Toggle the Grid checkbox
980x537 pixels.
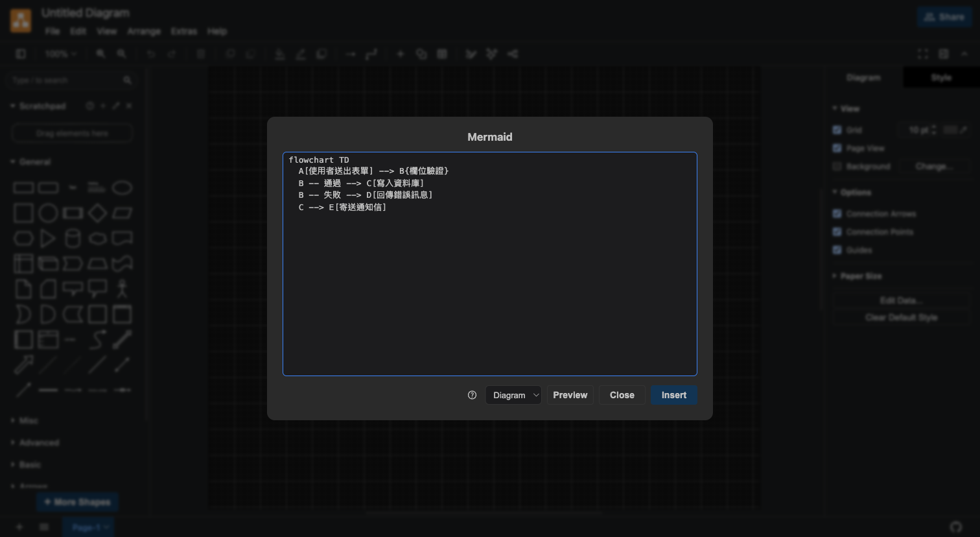[x=837, y=130]
